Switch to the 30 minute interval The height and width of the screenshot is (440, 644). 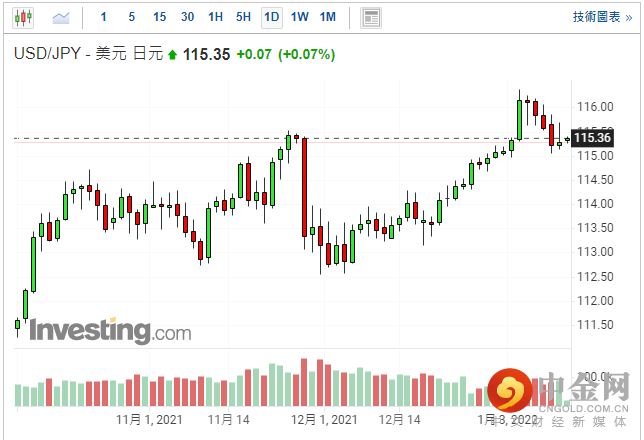pyautogui.click(x=188, y=18)
